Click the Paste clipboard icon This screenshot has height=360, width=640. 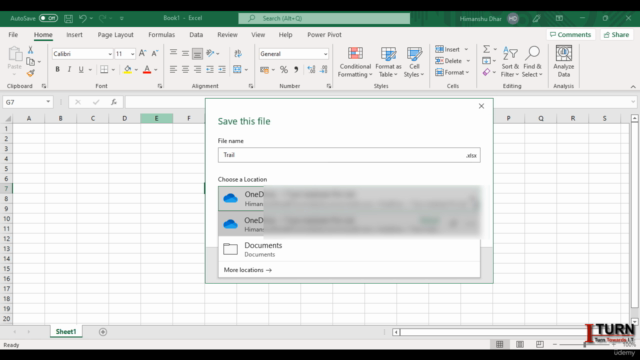click(15, 55)
